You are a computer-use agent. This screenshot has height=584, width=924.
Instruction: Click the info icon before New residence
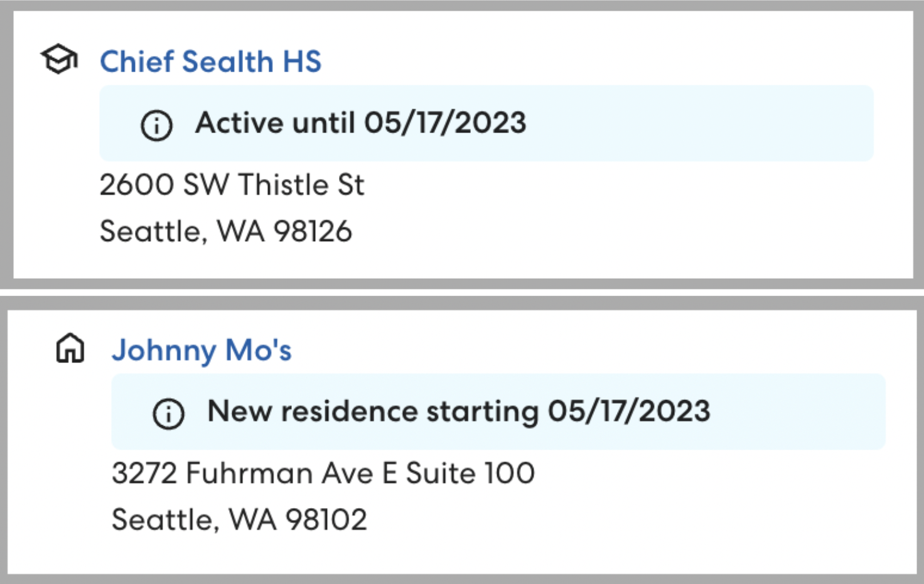click(168, 413)
